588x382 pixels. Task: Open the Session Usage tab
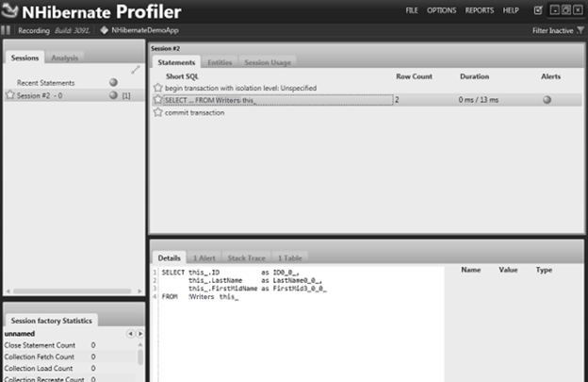click(268, 62)
